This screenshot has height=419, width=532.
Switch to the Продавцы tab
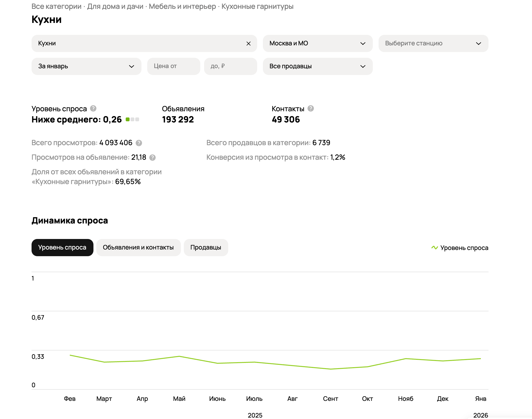coord(206,247)
